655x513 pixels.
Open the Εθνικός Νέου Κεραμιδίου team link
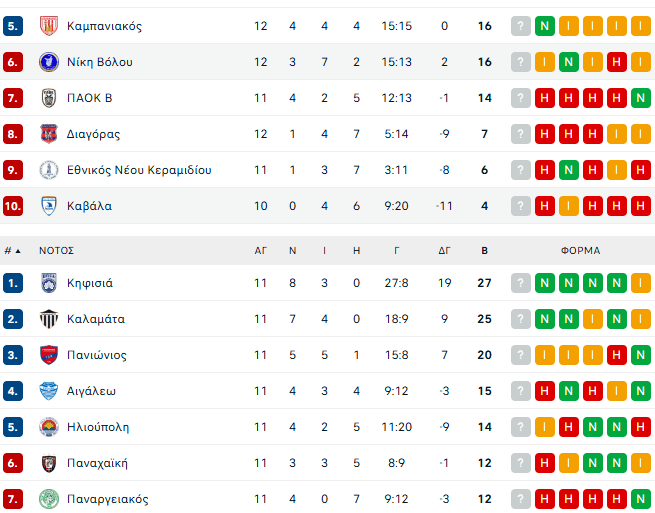pos(139,170)
